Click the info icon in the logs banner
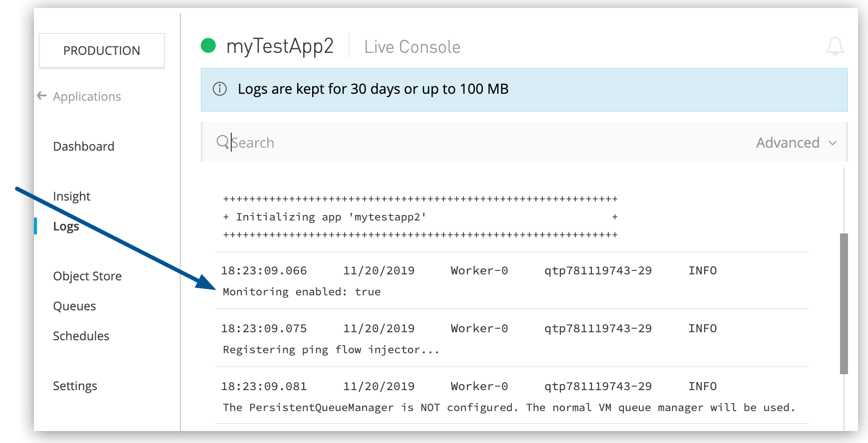868x443 pixels. tap(220, 89)
